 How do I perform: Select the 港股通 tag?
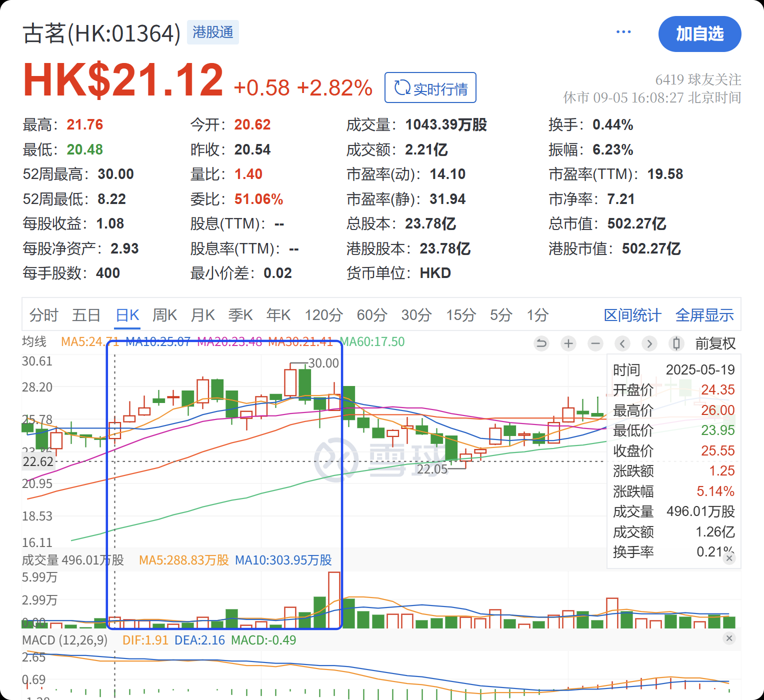click(213, 32)
